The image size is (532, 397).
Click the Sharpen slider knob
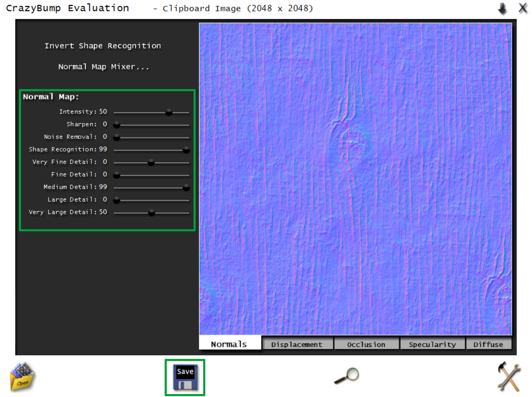(116, 125)
